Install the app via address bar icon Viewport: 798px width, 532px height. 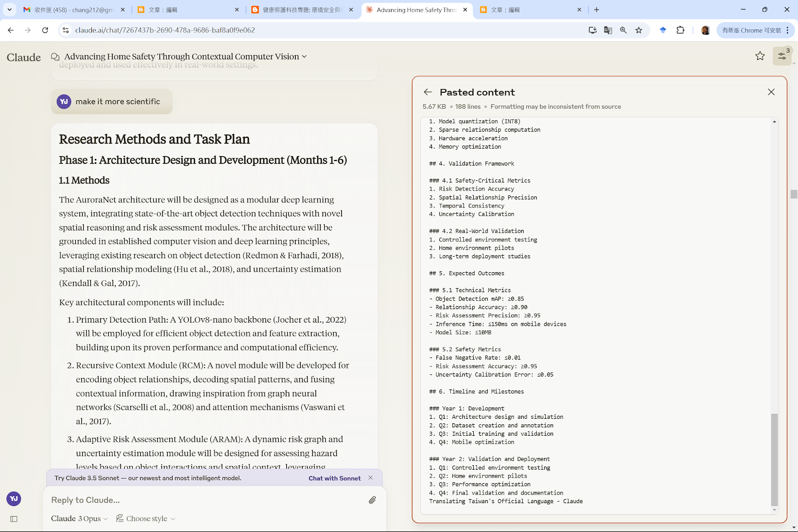(593, 30)
